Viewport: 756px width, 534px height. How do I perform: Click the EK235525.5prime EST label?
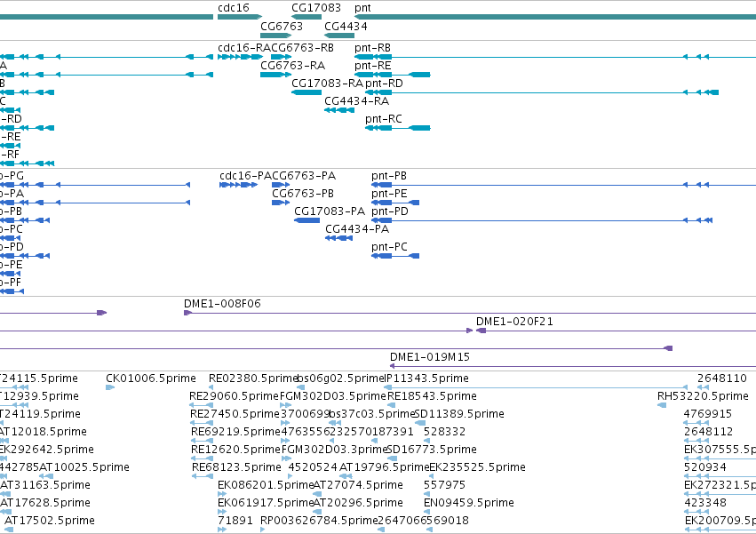[477, 467]
